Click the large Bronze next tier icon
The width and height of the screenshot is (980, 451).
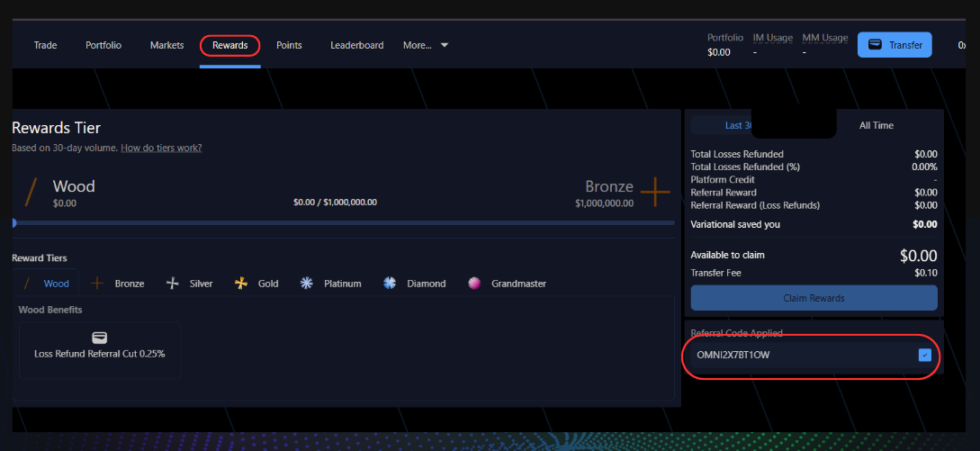(655, 192)
